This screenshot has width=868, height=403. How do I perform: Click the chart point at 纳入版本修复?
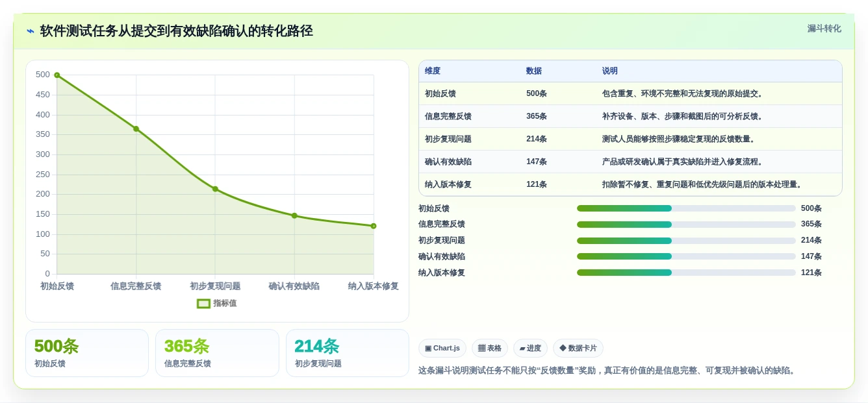tap(374, 226)
